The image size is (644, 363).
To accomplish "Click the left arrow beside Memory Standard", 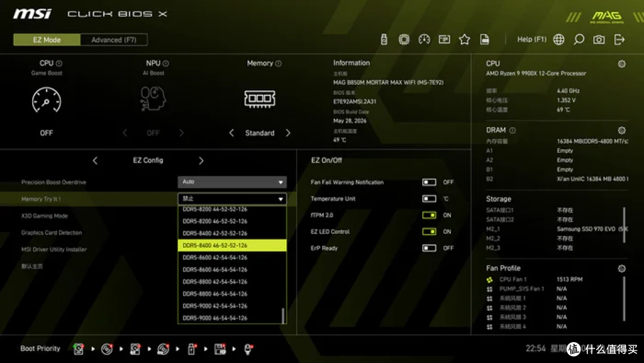I will (231, 133).
